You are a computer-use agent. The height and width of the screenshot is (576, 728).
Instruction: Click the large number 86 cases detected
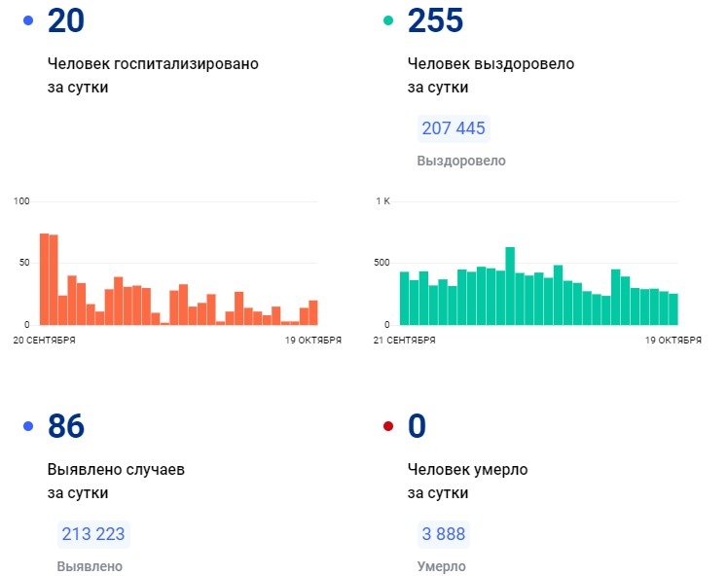pos(66,426)
